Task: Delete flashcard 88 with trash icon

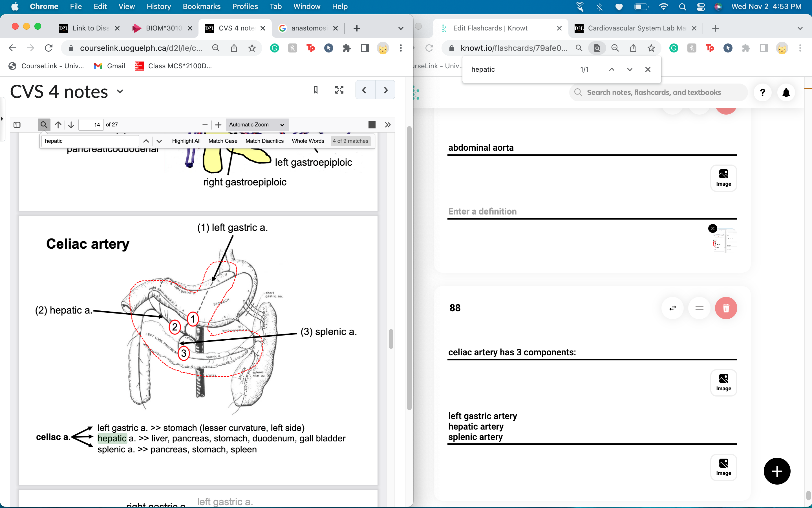Action: pos(726,308)
